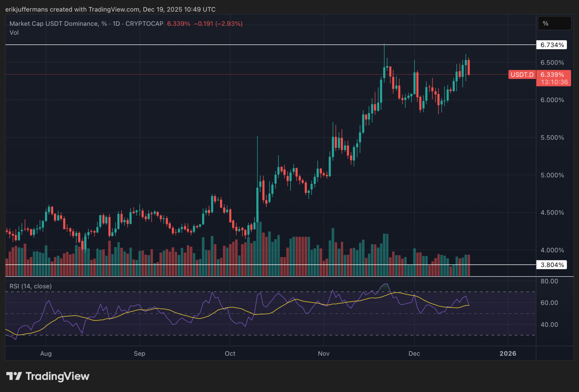Click the 6.339% current price label
This screenshot has height=392, width=579.
click(x=552, y=75)
